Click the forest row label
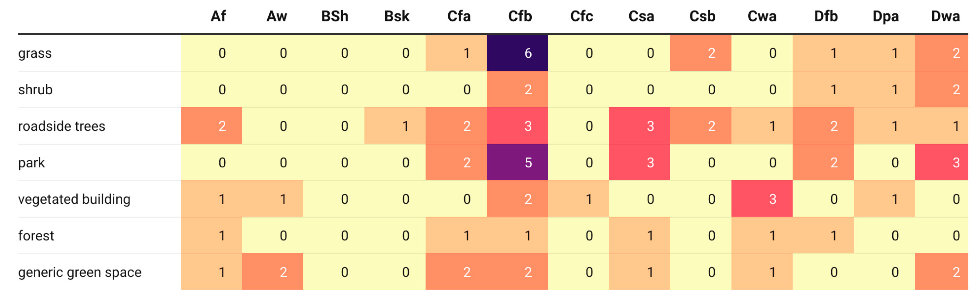Screen dimensions: 980x305 click(x=36, y=236)
